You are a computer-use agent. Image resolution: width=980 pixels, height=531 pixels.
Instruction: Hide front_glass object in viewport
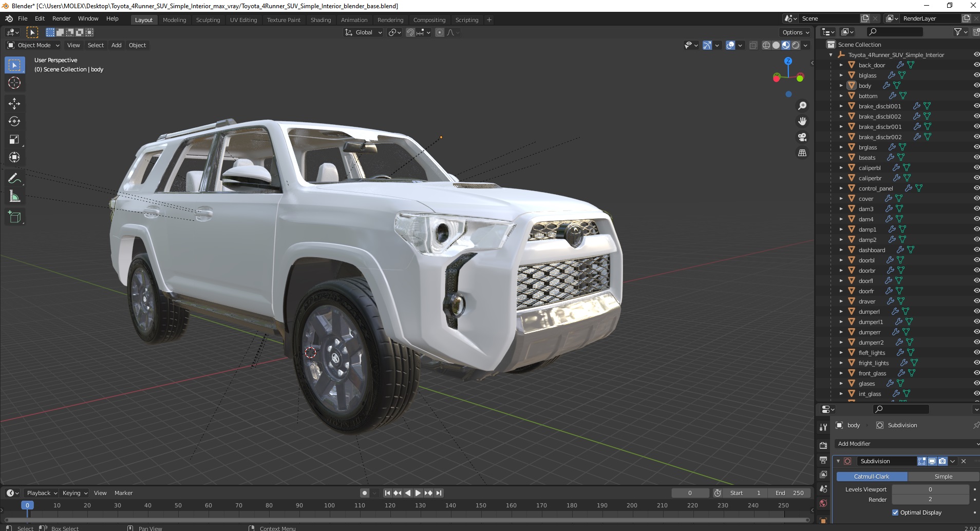[x=976, y=373]
